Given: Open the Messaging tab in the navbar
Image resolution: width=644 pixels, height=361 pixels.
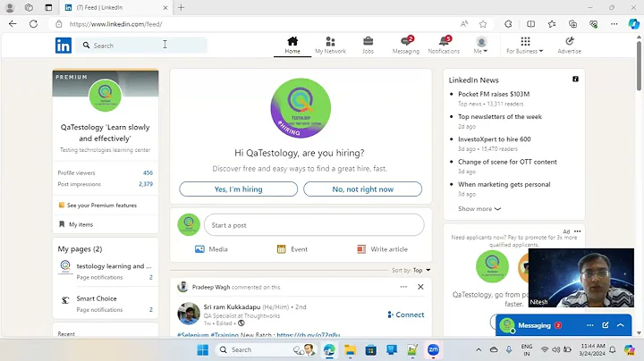Looking at the screenshot, I should tap(406, 45).
